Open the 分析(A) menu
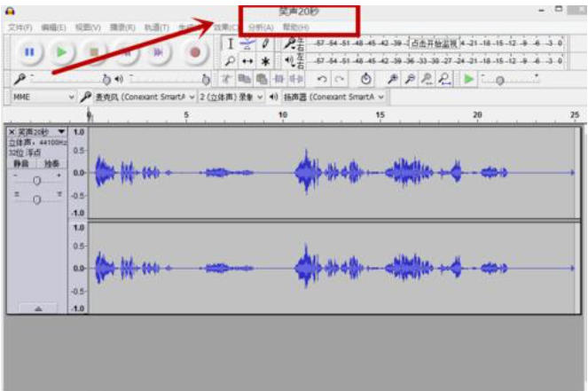The image size is (588, 391). pyautogui.click(x=260, y=27)
